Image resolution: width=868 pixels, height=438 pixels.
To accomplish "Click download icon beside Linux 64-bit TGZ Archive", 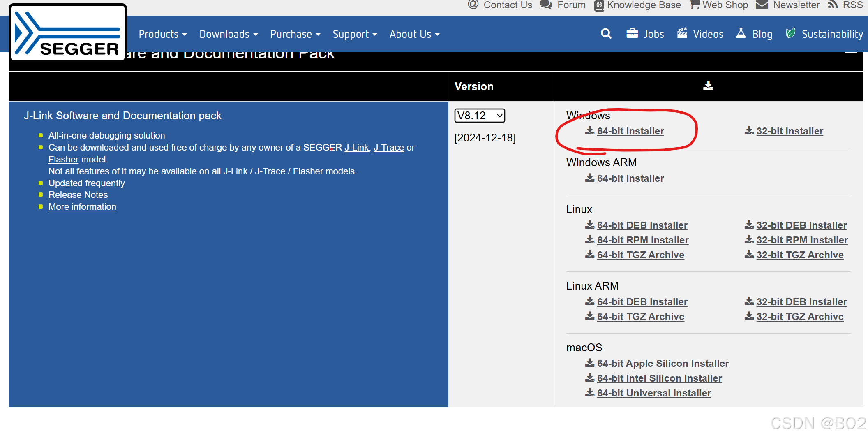I will click(590, 254).
